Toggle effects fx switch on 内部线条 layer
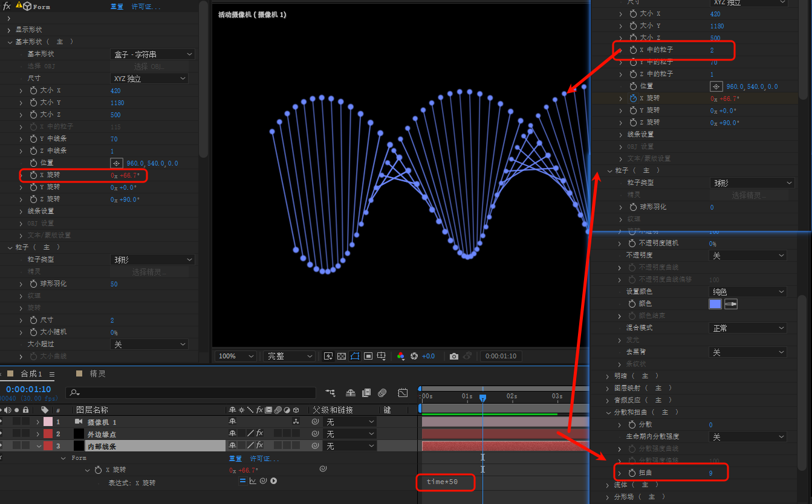Viewport: 812px width, 504px height. coord(259,446)
